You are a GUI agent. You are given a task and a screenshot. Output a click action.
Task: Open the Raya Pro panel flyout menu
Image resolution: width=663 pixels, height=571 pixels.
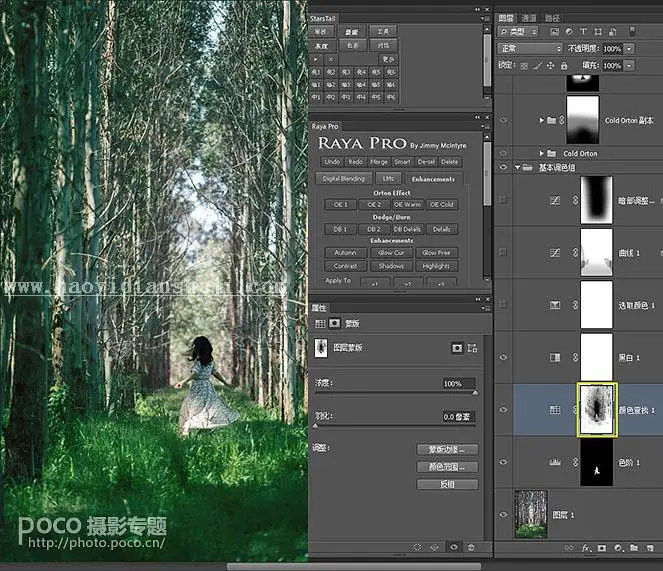pyautogui.click(x=484, y=126)
